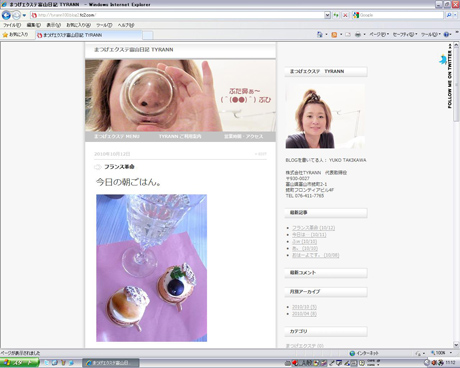The image size is (460, 368).
Task: Open the セーフティ(S) command bar dropdown
Action: [x=405, y=34]
